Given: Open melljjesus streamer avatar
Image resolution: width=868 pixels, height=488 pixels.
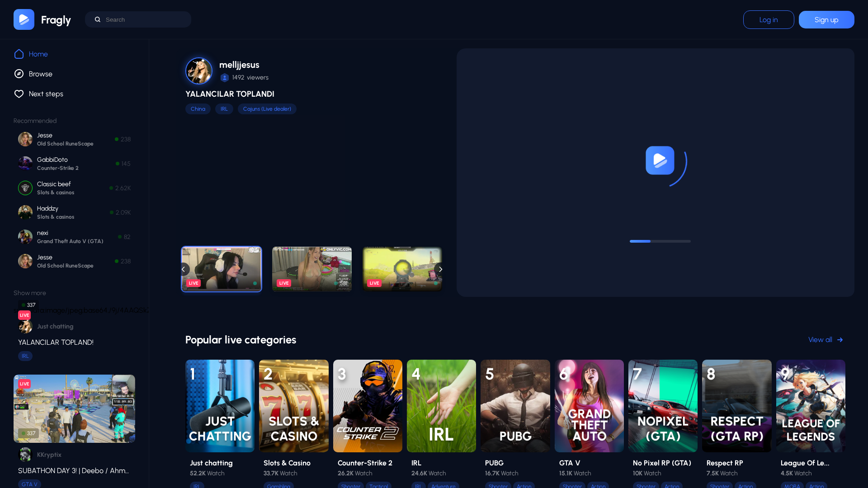Looking at the screenshot, I should coord(199,71).
